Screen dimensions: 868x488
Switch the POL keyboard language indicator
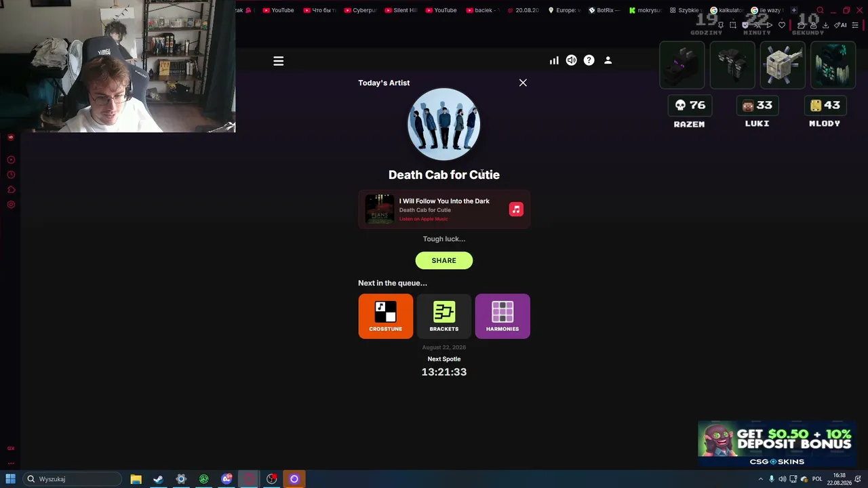click(817, 479)
